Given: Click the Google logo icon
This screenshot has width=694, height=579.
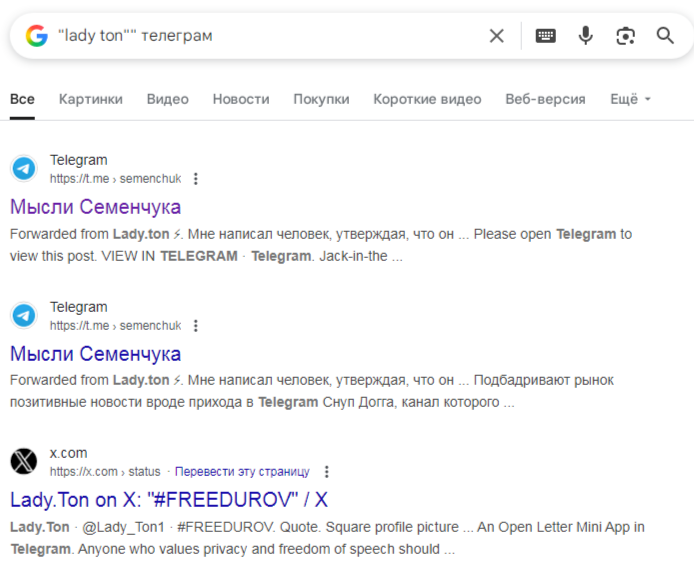Looking at the screenshot, I should coord(37,36).
